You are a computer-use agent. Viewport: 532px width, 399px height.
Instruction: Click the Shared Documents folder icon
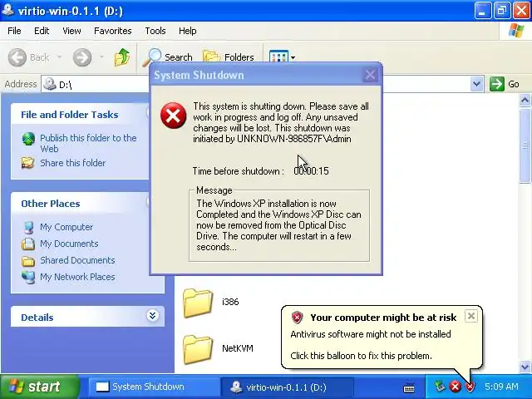point(28,261)
